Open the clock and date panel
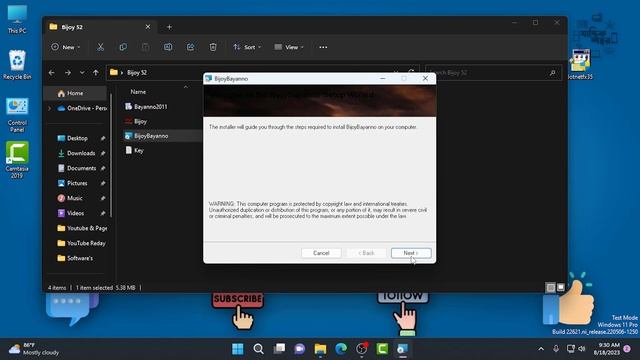Viewport: 640px width, 360px height. (606, 349)
